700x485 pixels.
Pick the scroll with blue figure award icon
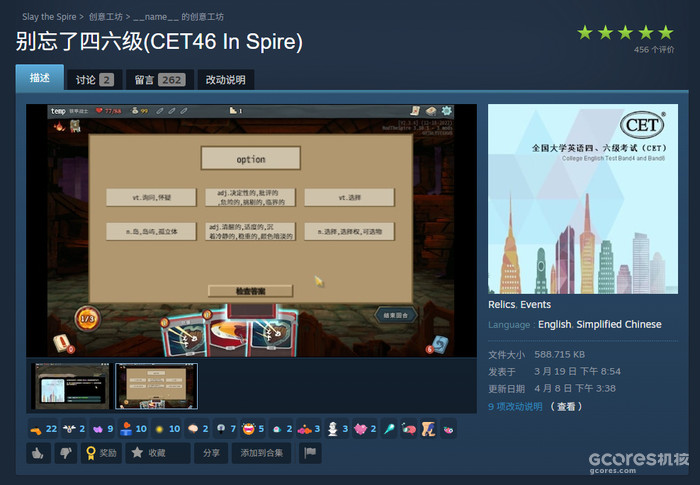click(429, 429)
